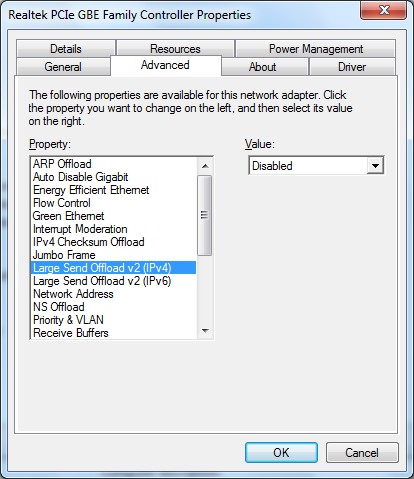Viewport: 414px width, 479px height.
Task: Click the Disabled value combo box
Action: 316,165
